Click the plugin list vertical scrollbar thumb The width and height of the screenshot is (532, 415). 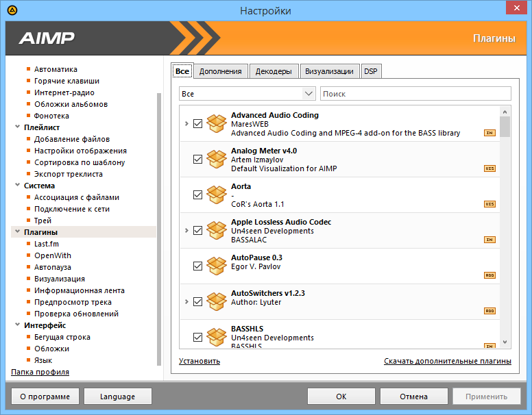coord(505,127)
